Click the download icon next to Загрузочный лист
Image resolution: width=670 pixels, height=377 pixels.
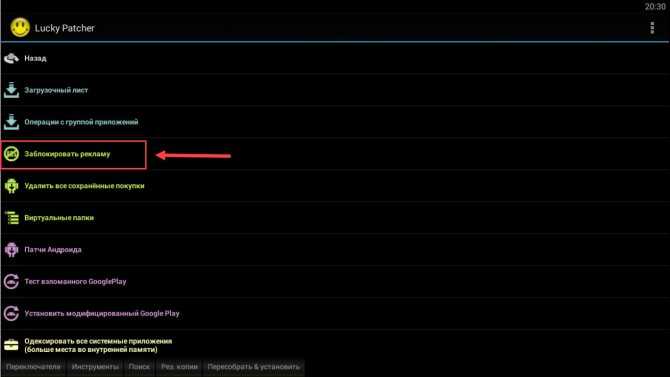pos(12,90)
